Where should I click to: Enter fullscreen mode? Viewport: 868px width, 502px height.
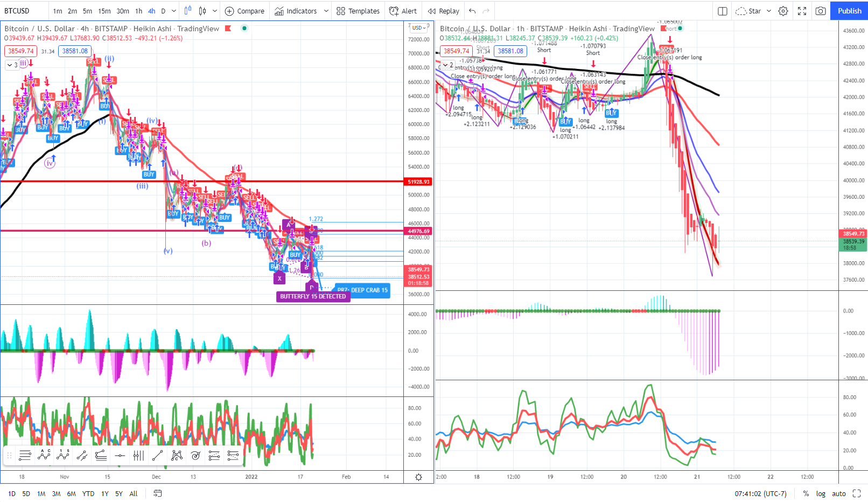point(802,11)
